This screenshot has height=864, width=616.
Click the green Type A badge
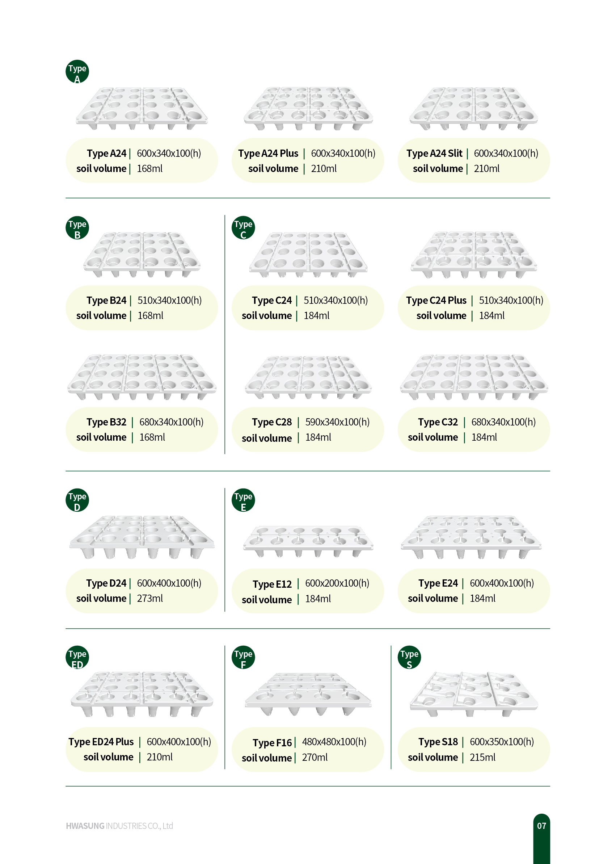[x=77, y=72]
